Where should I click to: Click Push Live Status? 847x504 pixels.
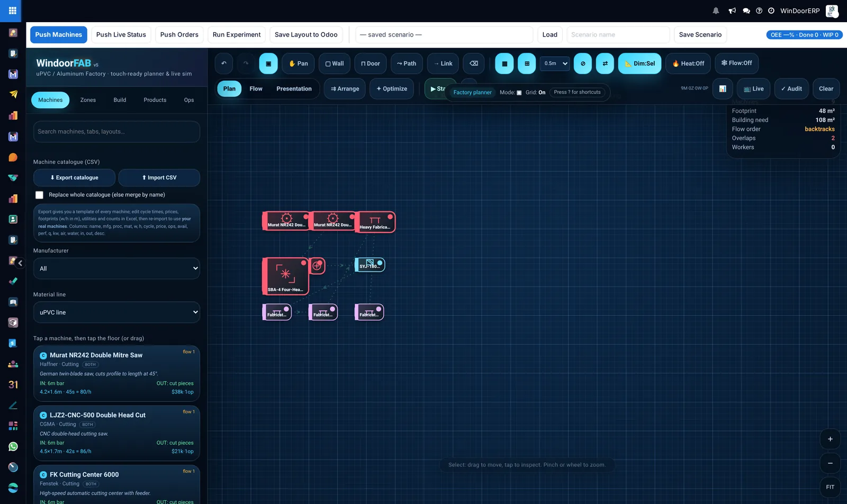point(121,35)
